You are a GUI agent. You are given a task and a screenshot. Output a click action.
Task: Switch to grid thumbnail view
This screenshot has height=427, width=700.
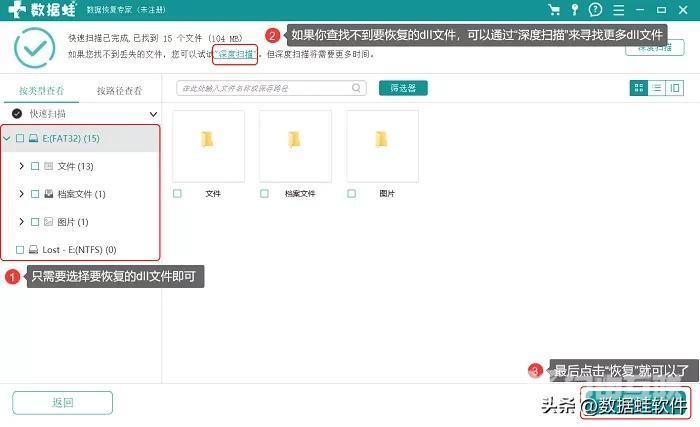(638, 88)
